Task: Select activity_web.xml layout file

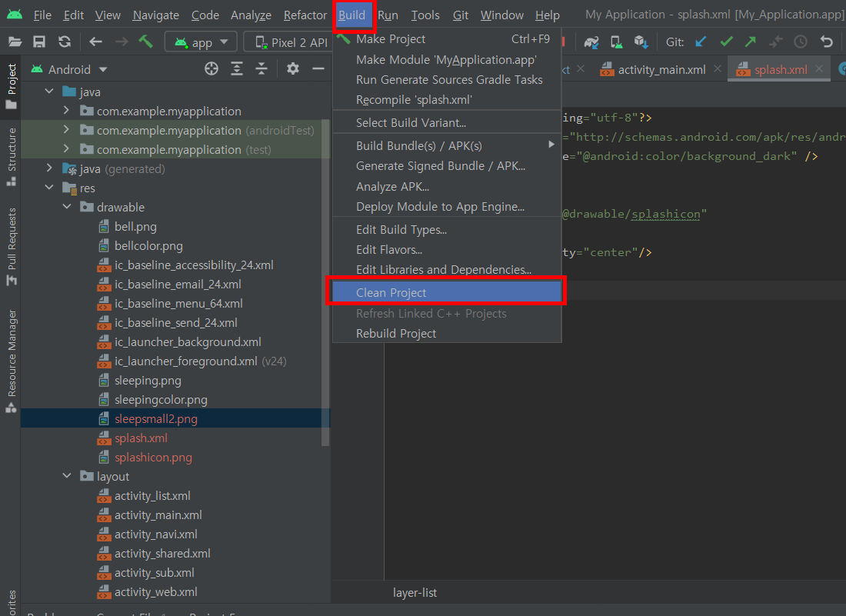Action: [156, 591]
